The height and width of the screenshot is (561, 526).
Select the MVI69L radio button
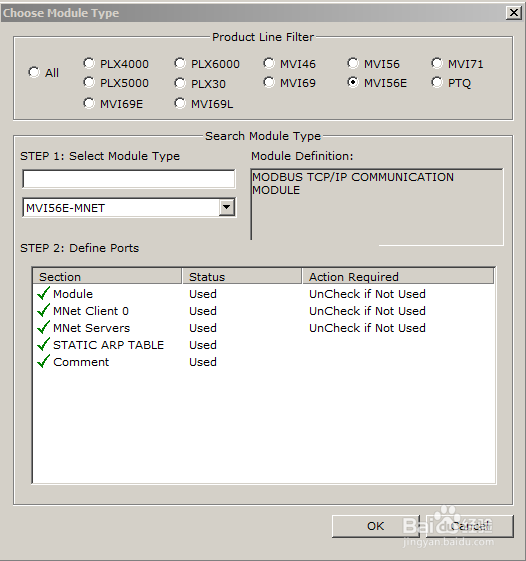coord(180,104)
